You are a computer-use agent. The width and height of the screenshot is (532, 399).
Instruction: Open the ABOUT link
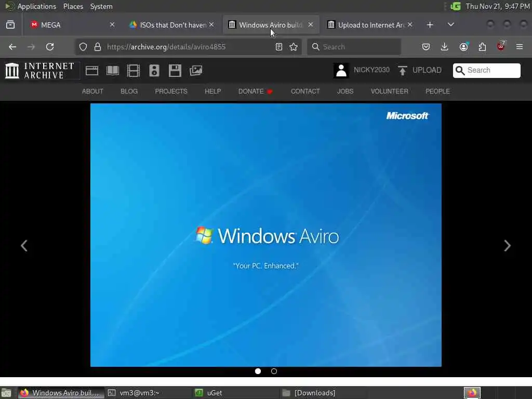(92, 91)
